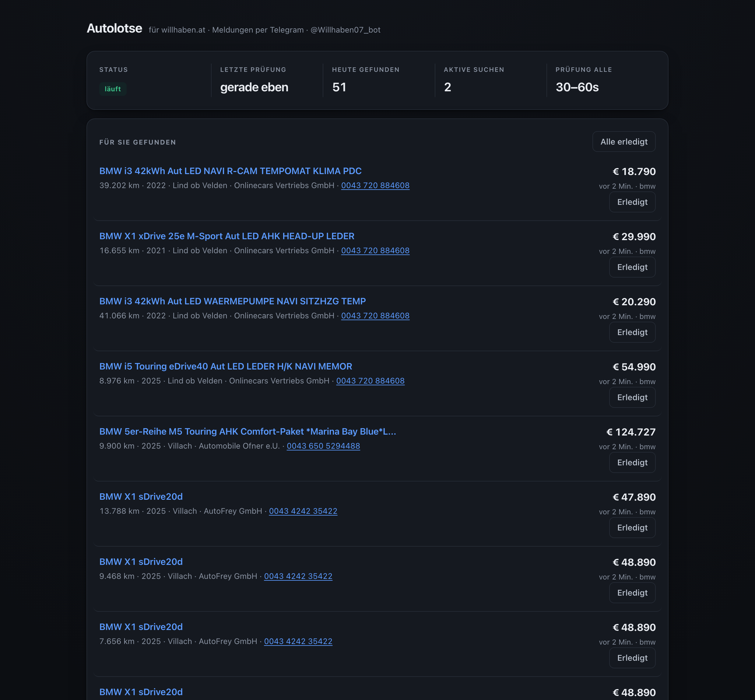
Task: Open the BMW X1 xDrive 25e M-Sport listing
Action: coord(227,236)
